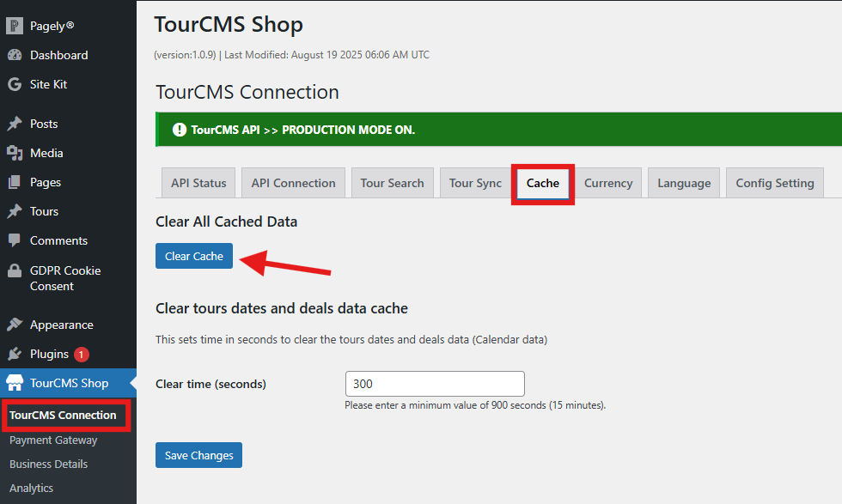Switch to the API Status tab
This screenshot has width=842, height=504.
198,183
